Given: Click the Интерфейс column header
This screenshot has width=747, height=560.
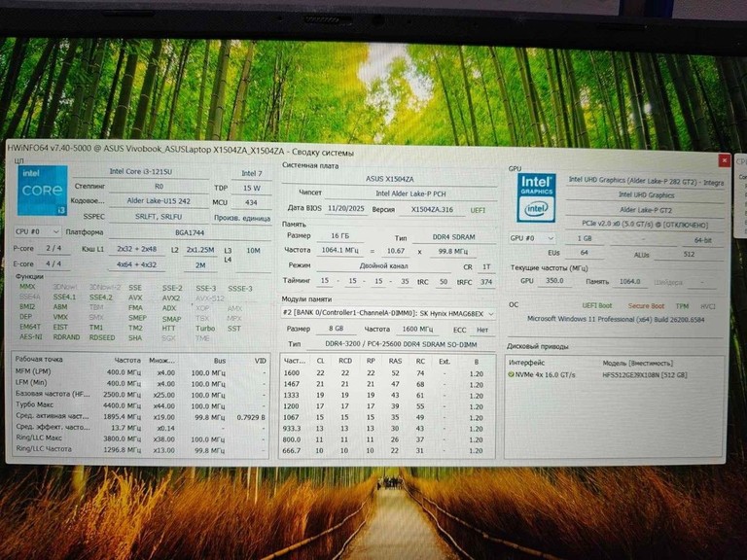Looking at the screenshot, I should [527, 363].
